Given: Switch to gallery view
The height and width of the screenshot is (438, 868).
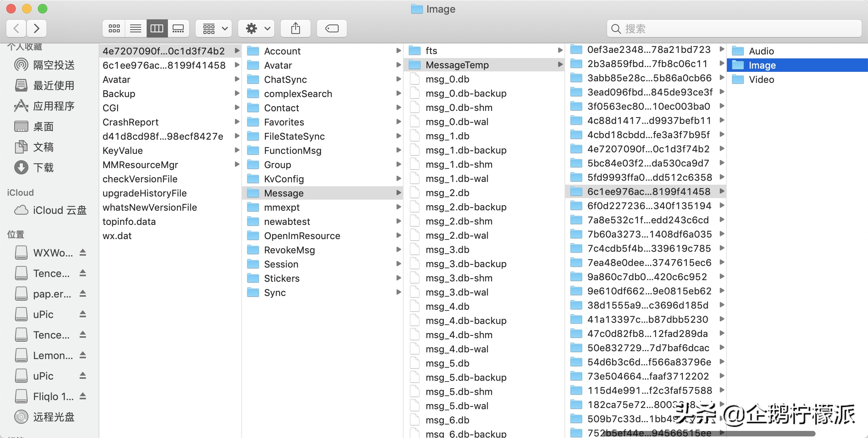Looking at the screenshot, I should tap(178, 28).
